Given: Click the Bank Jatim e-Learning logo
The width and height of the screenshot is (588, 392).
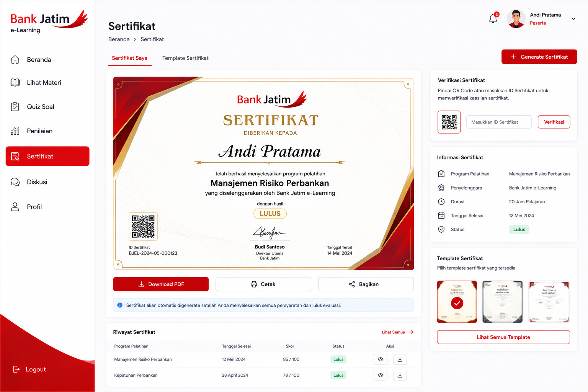Looking at the screenshot, I should pyautogui.click(x=49, y=22).
